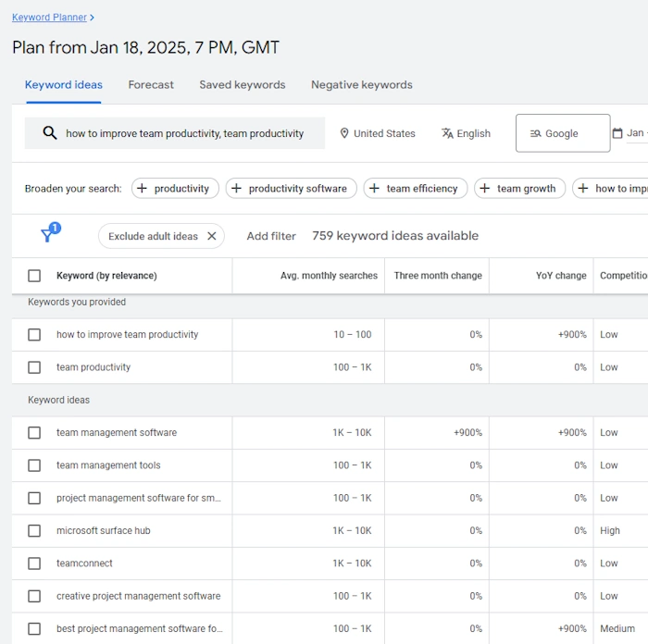Check the 'best project management software fo…' row

coord(34,628)
